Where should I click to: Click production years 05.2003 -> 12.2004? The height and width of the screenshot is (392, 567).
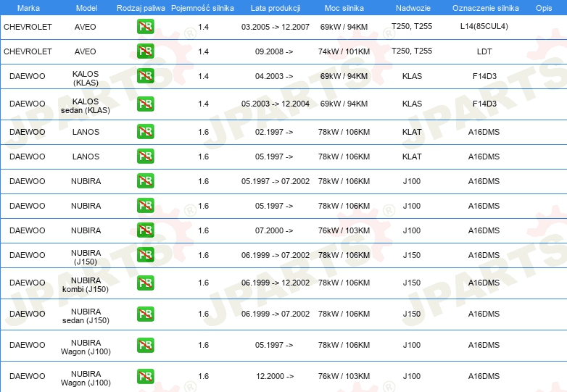(276, 104)
